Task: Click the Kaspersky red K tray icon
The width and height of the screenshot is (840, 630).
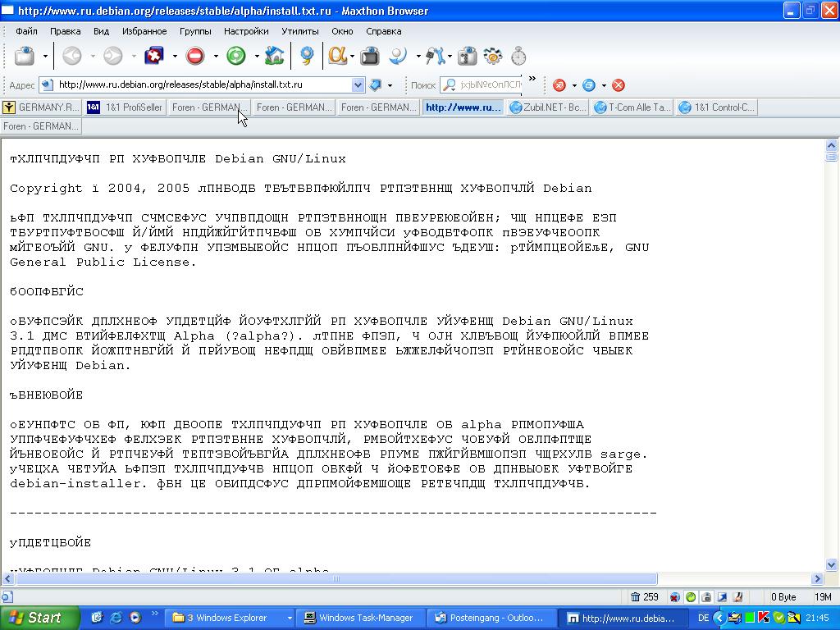Action: 764,618
